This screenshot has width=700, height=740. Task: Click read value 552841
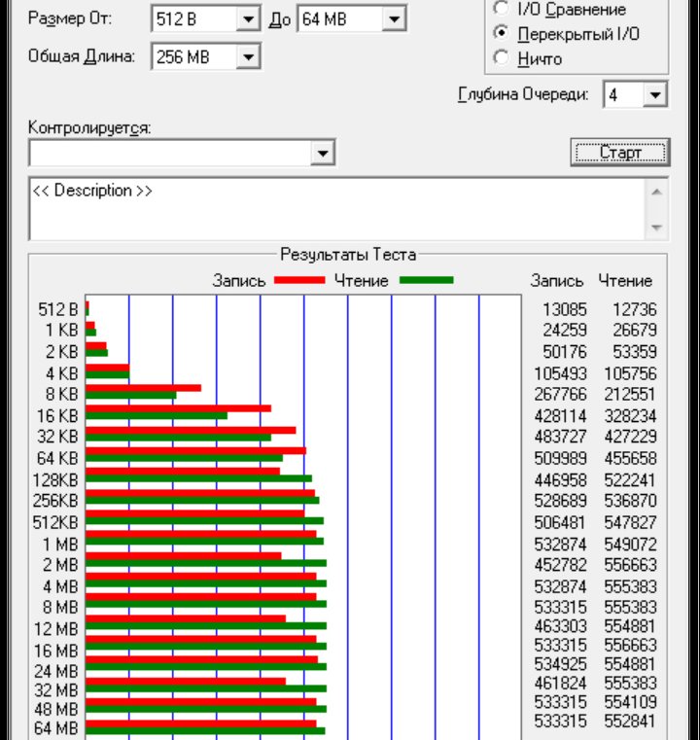631,722
